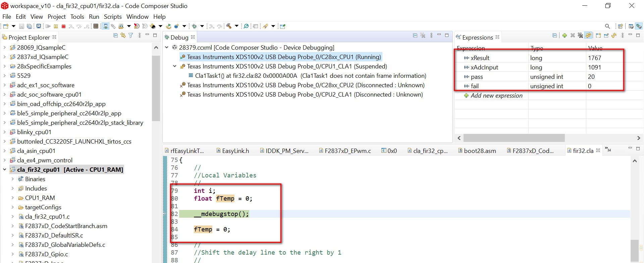
Task: Click the Resume (green play) debug icon
Action: tap(48, 26)
